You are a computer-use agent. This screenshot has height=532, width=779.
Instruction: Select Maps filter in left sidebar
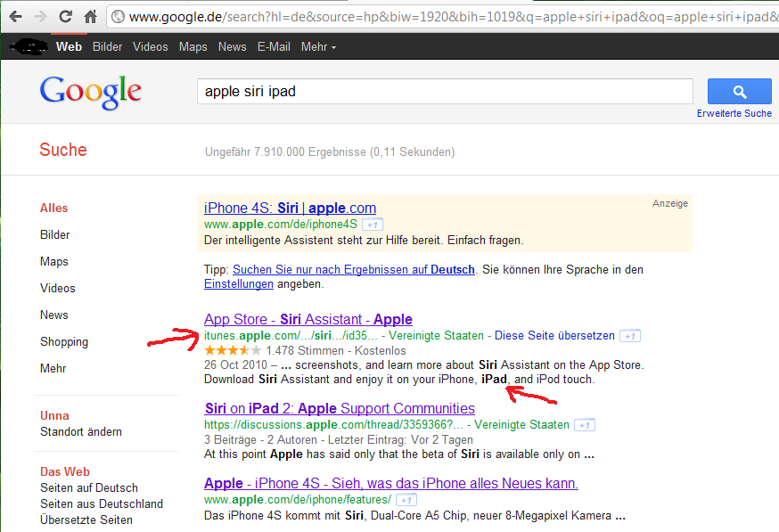54,262
